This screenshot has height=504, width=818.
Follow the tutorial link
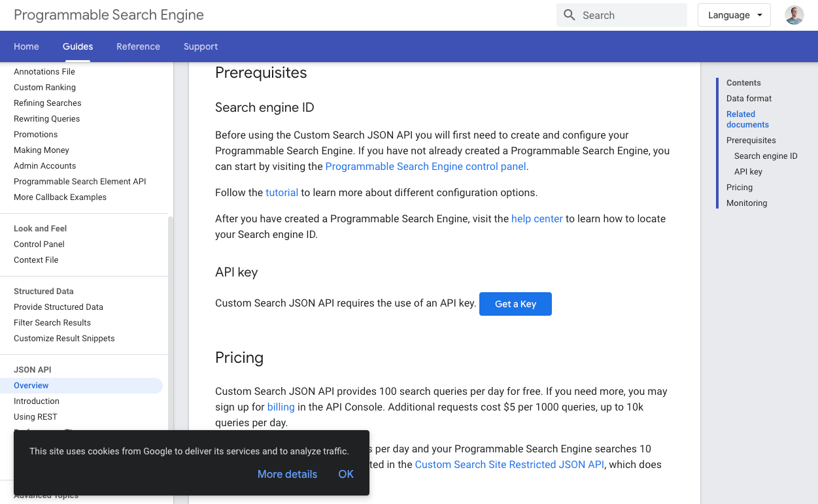[x=282, y=192]
